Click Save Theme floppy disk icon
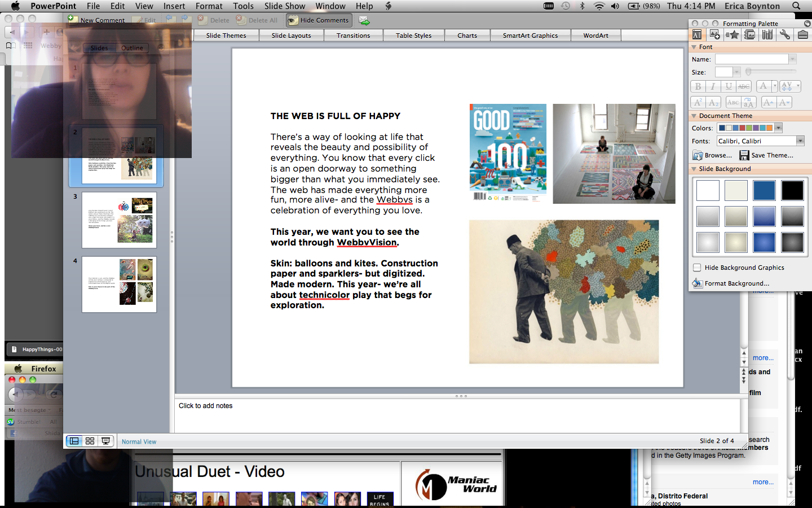This screenshot has width=812, height=508. coord(744,155)
